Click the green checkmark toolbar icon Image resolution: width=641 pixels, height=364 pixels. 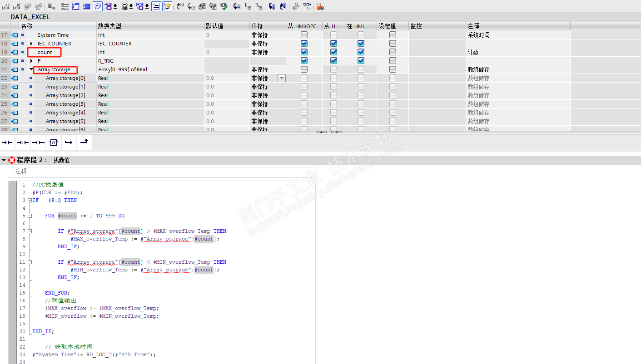[224, 6]
